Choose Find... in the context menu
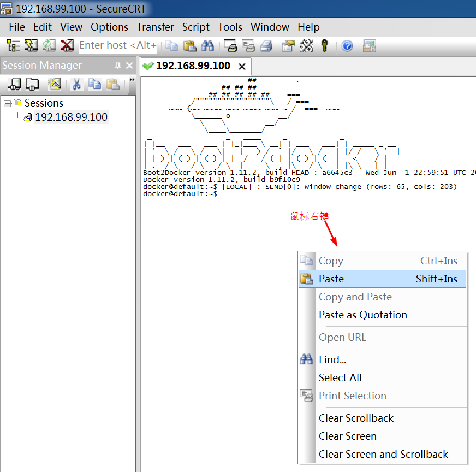Screen dimensions: 476x472 [x=382, y=360]
